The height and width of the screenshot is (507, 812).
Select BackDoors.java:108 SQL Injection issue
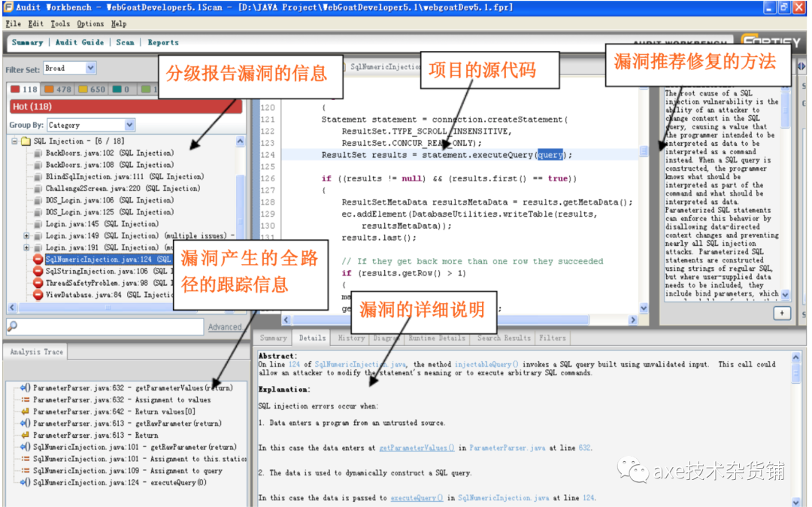(109, 165)
